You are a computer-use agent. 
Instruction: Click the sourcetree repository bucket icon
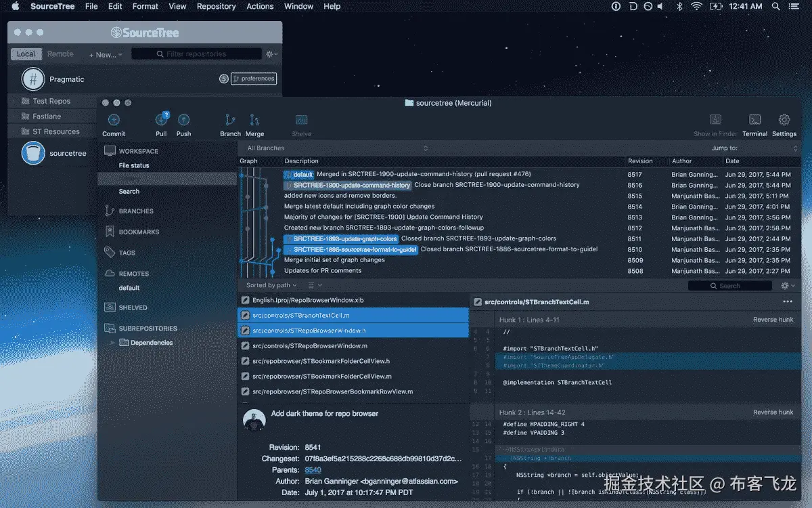(33, 153)
